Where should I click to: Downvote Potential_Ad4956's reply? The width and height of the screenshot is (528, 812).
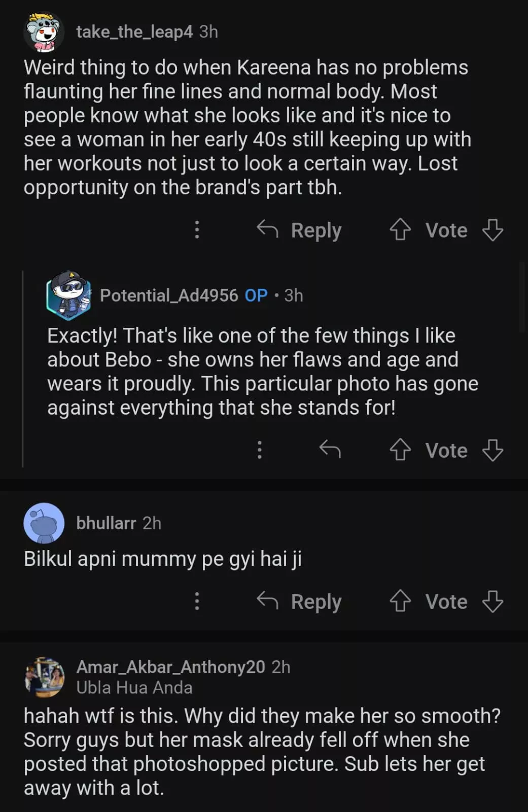[x=492, y=450]
